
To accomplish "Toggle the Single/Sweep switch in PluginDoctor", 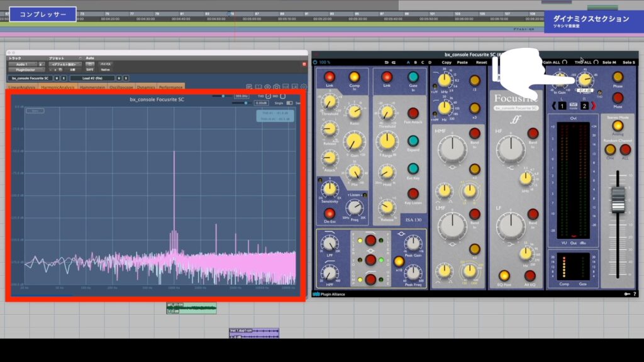I will point(289,103).
